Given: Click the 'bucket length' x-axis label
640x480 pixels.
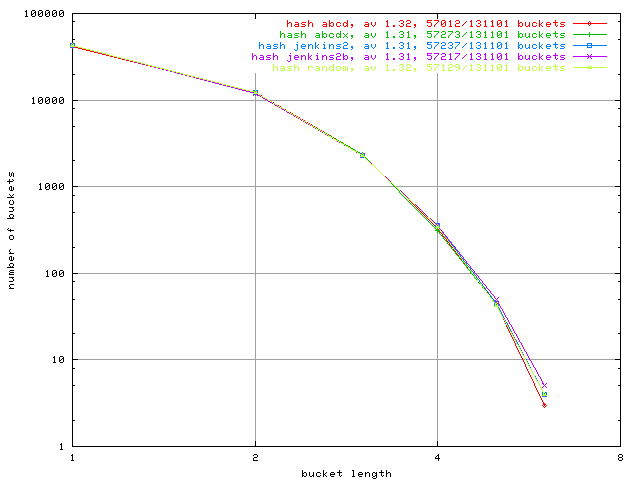Looking at the screenshot, I should click(x=347, y=474).
